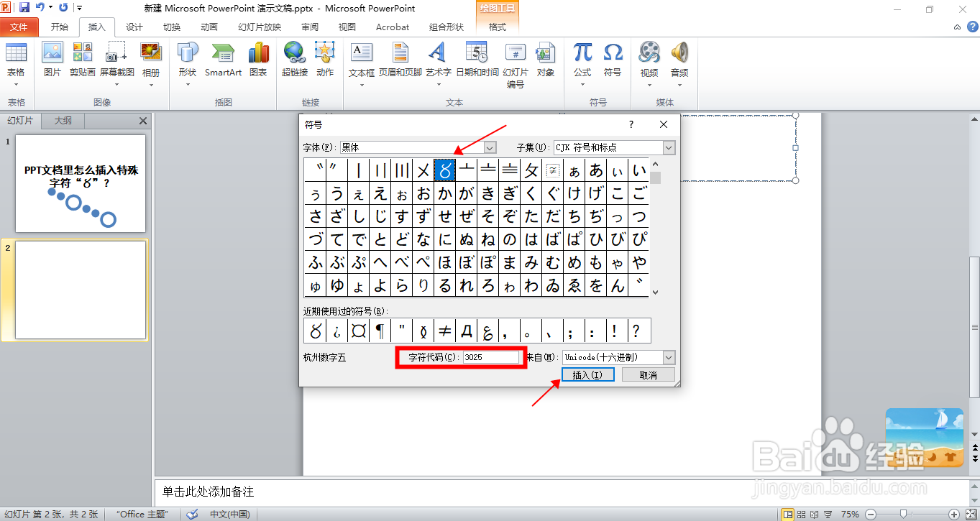Open the 视图 View tab
Viewport: 980px width, 521px height.
pos(347,27)
